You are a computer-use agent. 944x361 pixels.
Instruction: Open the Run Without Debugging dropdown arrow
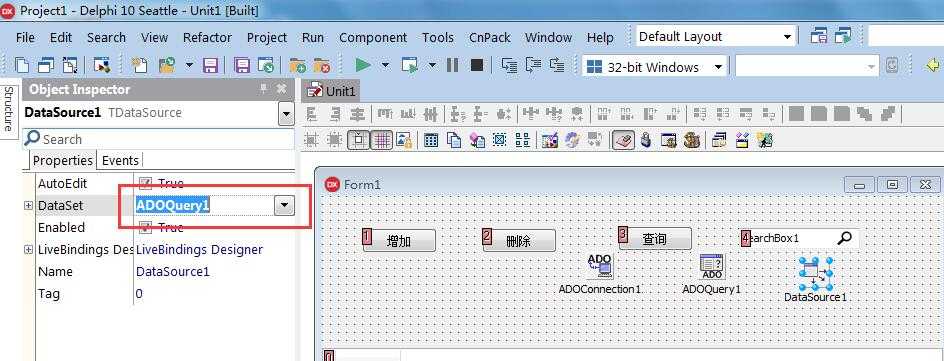coord(432,65)
